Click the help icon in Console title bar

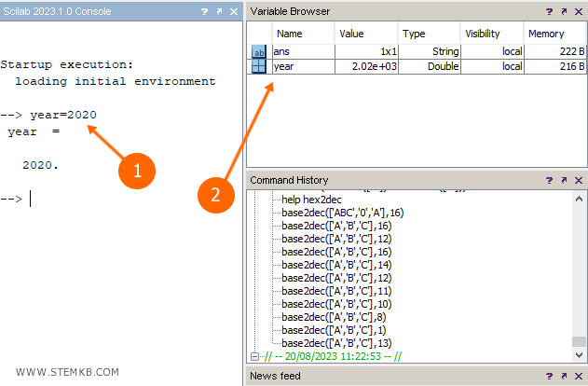point(204,11)
